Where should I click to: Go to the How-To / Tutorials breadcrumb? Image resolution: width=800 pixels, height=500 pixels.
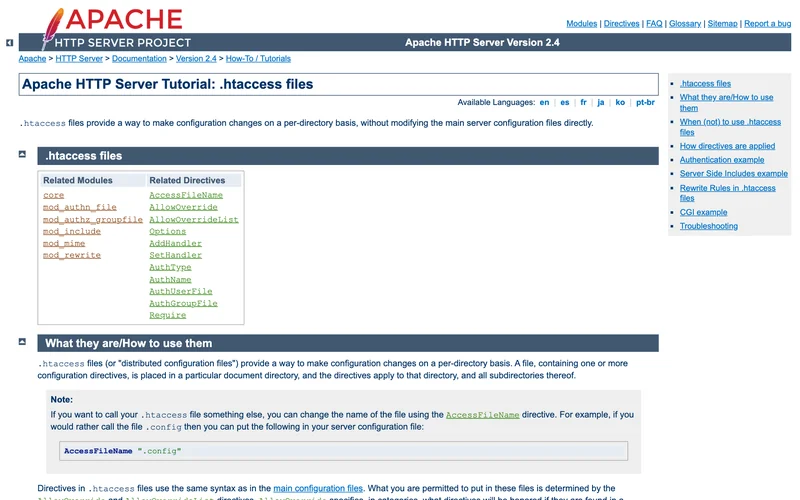258,59
